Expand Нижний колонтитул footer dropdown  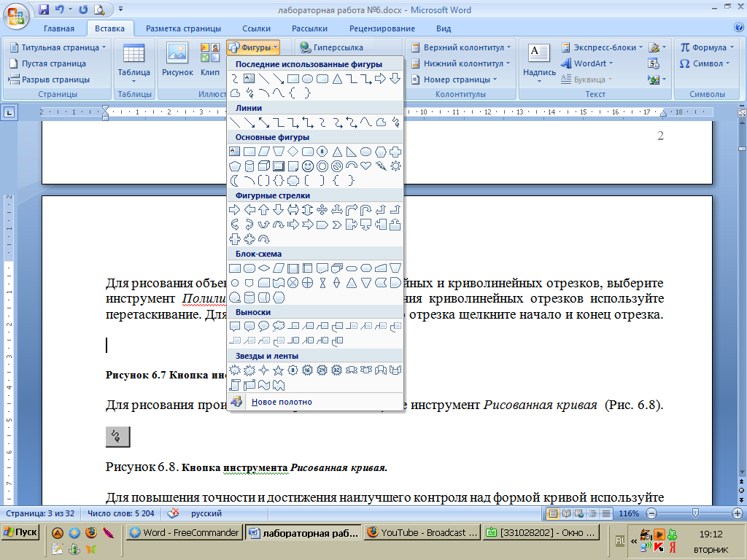[x=460, y=63]
